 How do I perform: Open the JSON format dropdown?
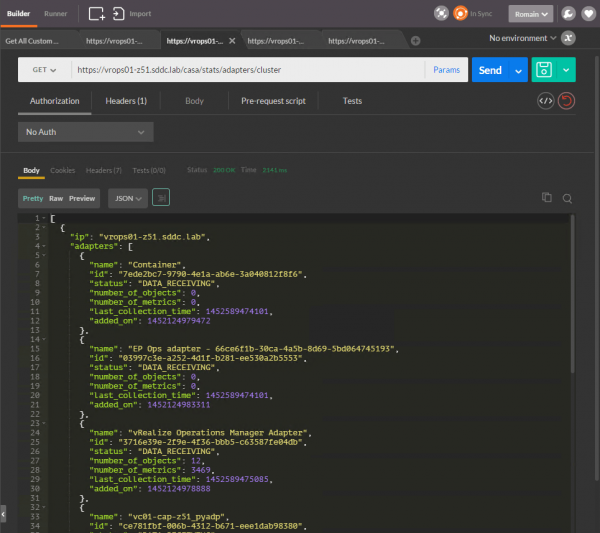coord(128,198)
